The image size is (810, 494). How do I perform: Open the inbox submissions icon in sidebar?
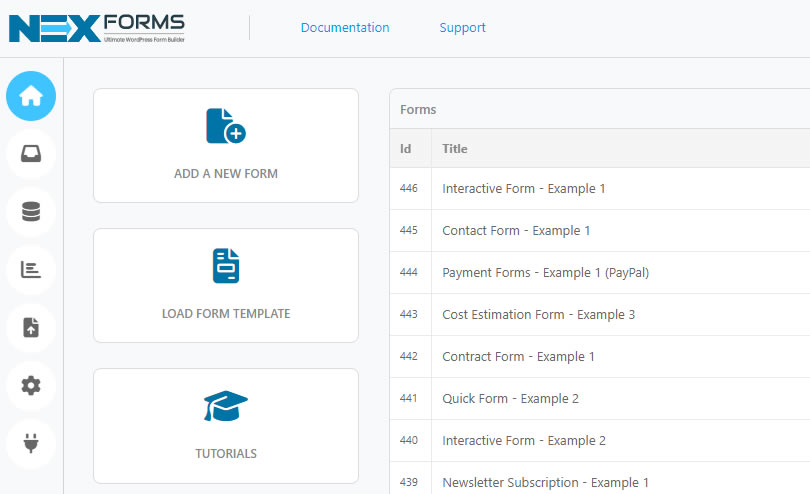(31, 154)
